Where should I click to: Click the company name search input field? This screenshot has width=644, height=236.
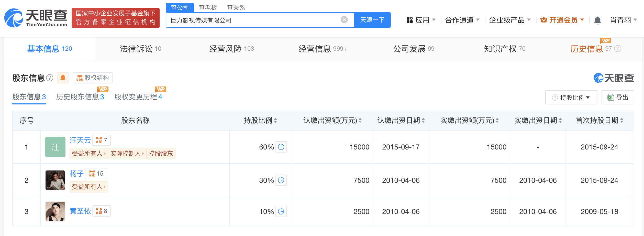point(253,20)
